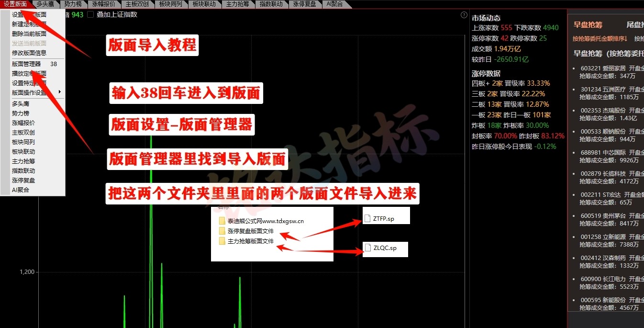
Task: Switch to the 势力榜 tab
Action: (73, 4)
